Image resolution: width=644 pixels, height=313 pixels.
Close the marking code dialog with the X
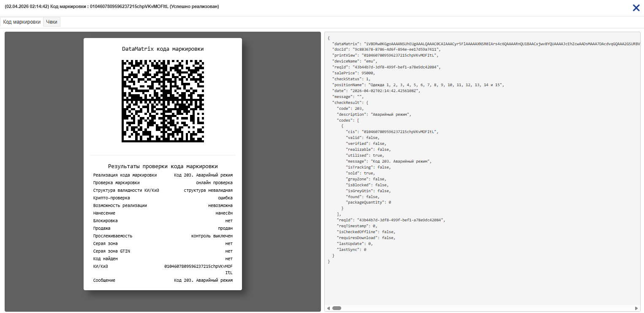coord(636,8)
